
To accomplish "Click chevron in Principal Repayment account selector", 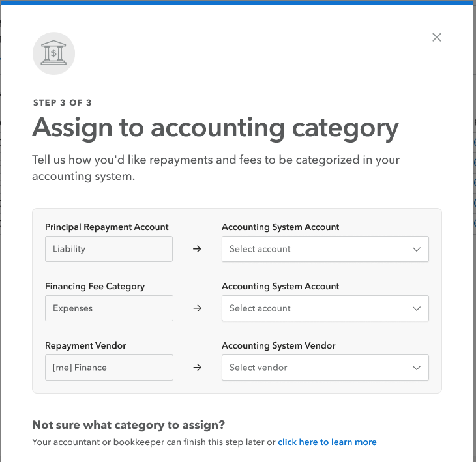I will (x=417, y=249).
